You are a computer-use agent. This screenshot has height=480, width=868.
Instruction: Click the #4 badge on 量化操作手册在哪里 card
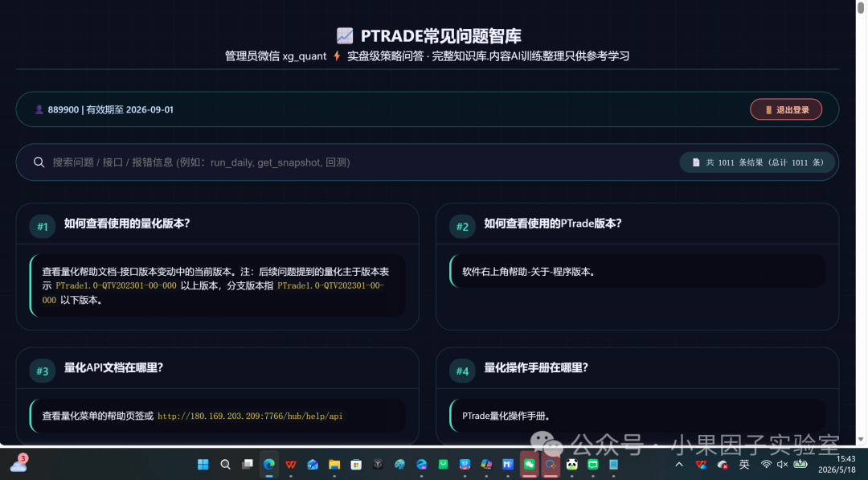[462, 371]
